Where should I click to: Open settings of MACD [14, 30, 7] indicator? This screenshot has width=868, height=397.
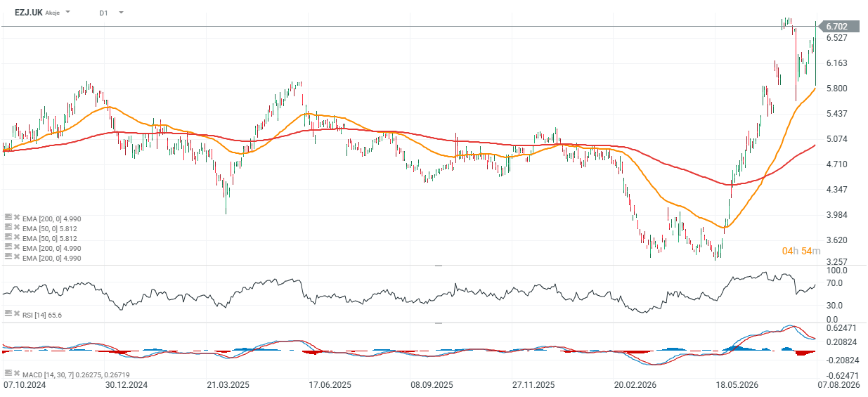tap(8, 373)
